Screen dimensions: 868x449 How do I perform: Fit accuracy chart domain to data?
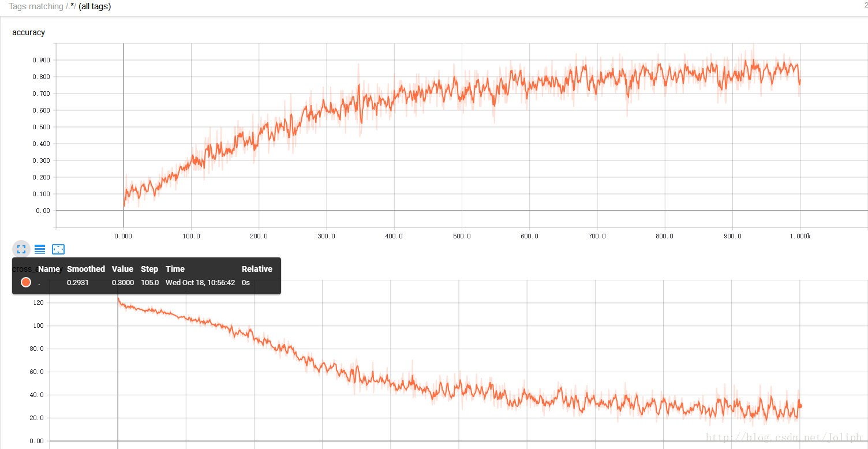58,249
